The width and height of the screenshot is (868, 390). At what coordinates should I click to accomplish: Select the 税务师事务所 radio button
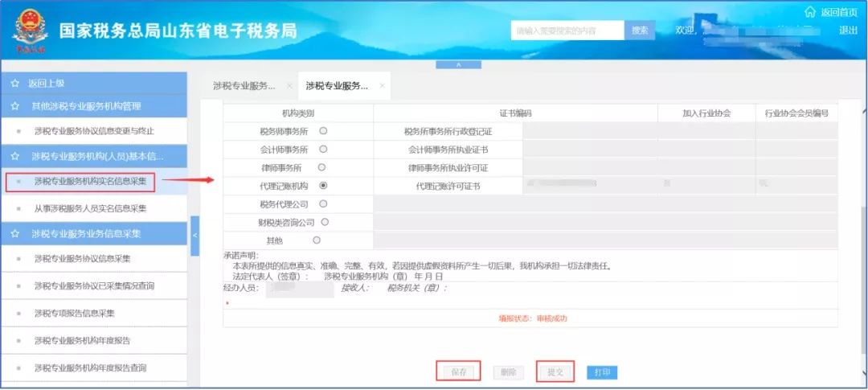323,131
